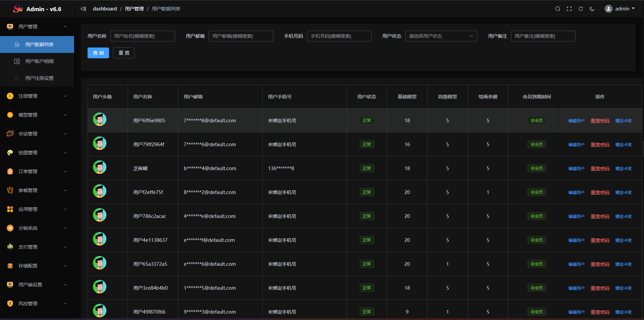Go to dashboard via the breadcrumb
644x320 pixels.
pos(105,9)
